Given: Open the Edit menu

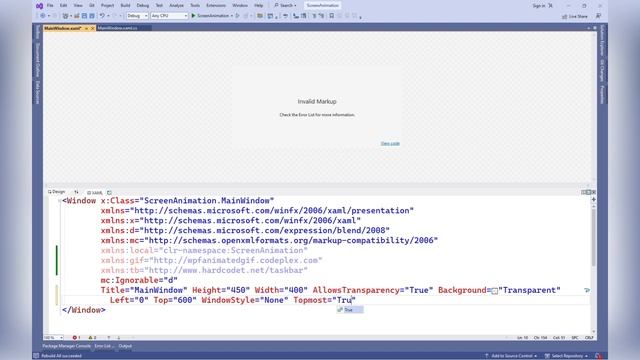Looking at the screenshot, I should [64, 5].
